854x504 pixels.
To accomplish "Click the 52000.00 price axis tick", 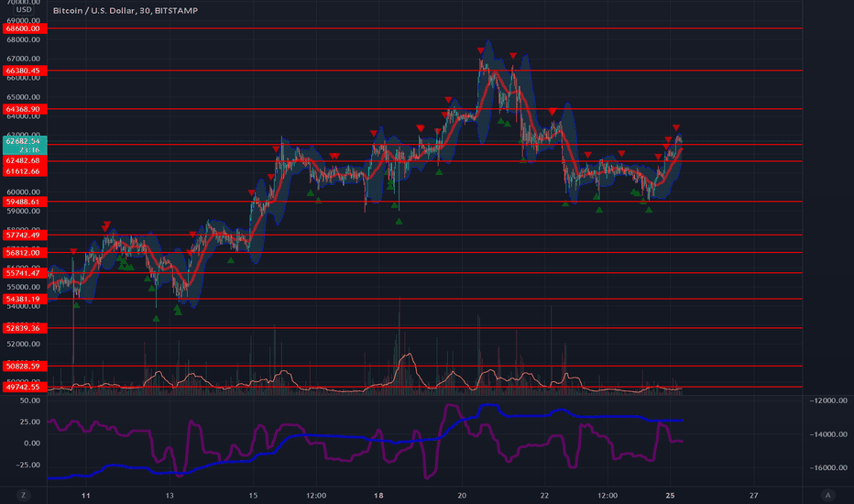I will [x=24, y=345].
